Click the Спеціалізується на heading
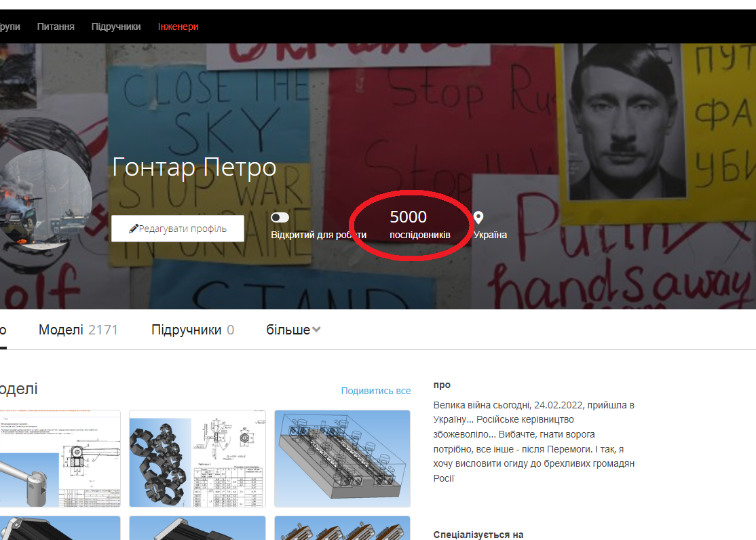Viewport: 756px width, 540px height. pyautogui.click(x=478, y=534)
